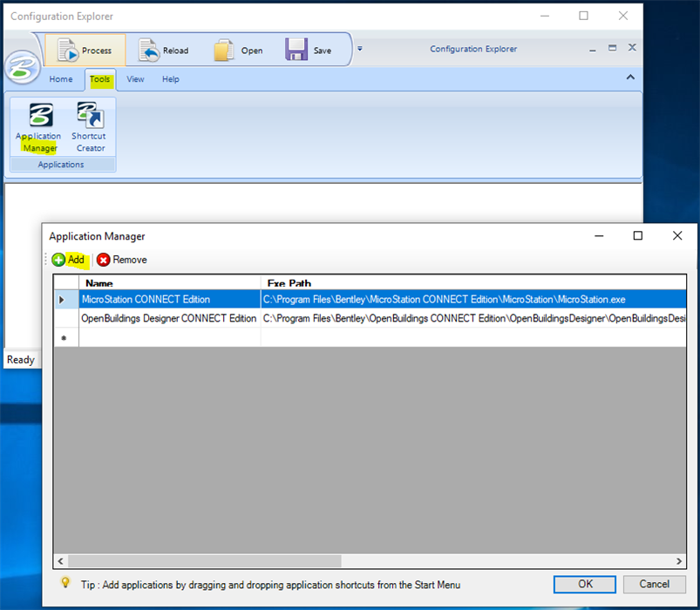Click the Reload icon

click(x=149, y=50)
